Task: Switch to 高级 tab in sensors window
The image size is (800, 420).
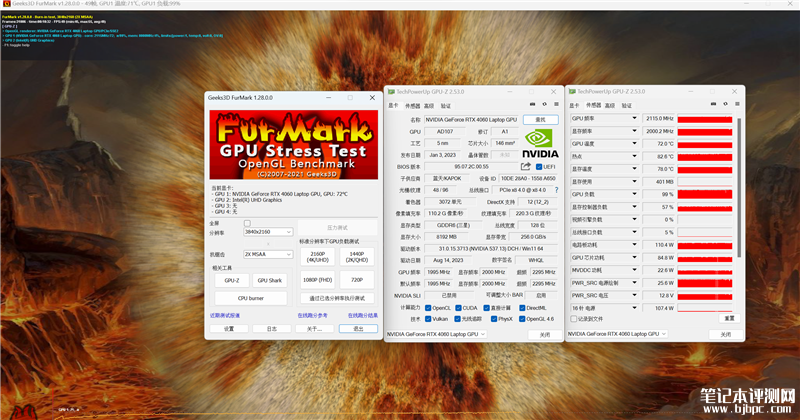Action: click(610, 106)
